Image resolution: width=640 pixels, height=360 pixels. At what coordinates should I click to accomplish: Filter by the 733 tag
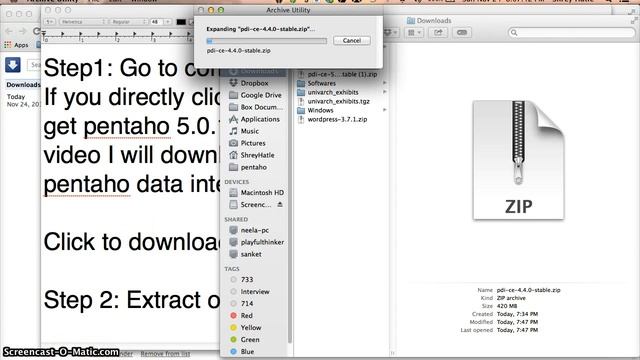247,280
